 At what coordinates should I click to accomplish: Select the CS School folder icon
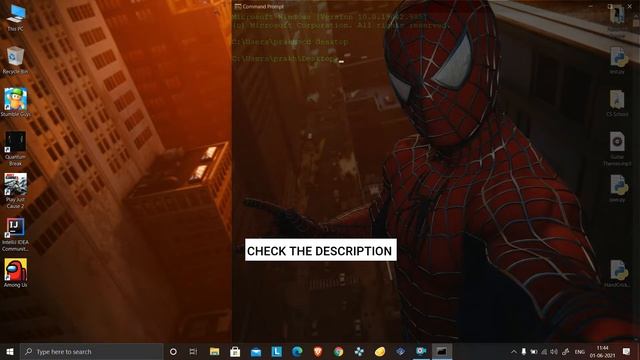[617, 103]
